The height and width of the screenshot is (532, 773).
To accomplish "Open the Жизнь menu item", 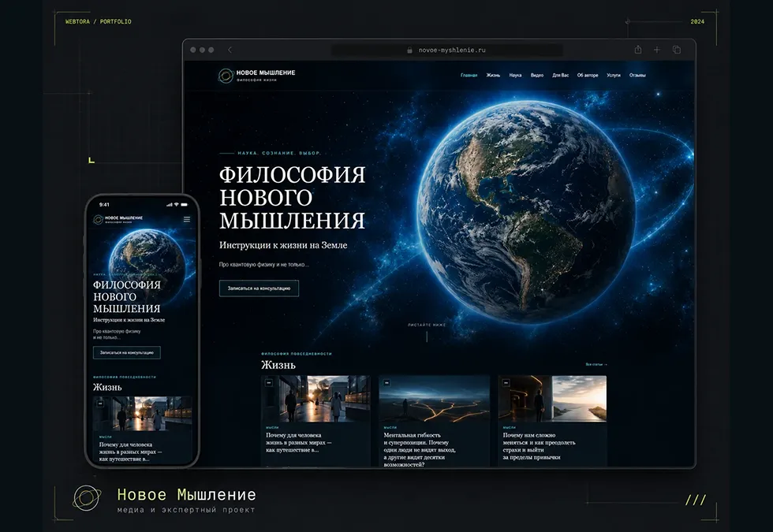I will pyautogui.click(x=493, y=76).
